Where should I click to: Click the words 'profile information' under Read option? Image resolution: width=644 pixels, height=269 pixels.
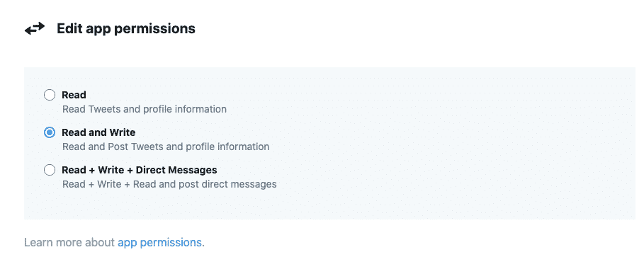click(185, 109)
